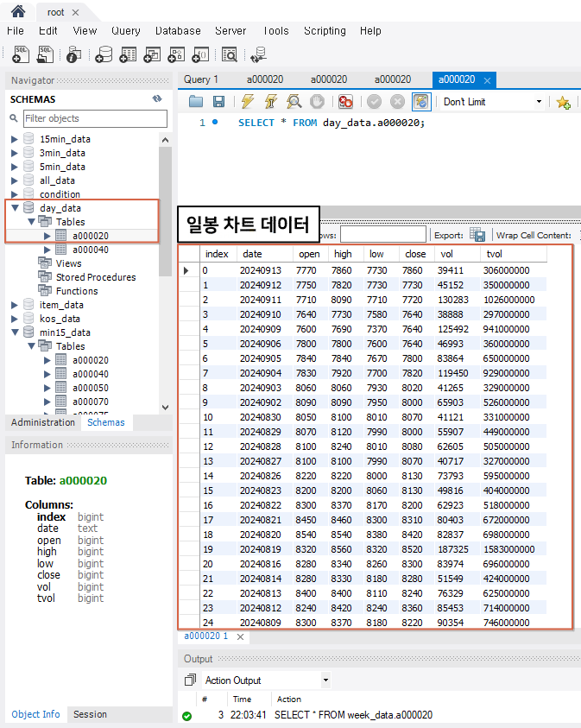Close the root connection tab

(x=76, y=13)
